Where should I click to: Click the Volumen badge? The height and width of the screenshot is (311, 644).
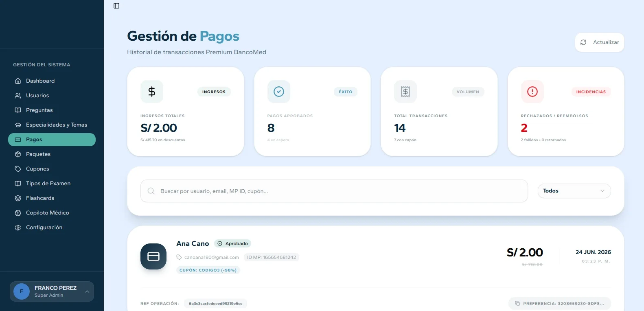tap(468, 92)
